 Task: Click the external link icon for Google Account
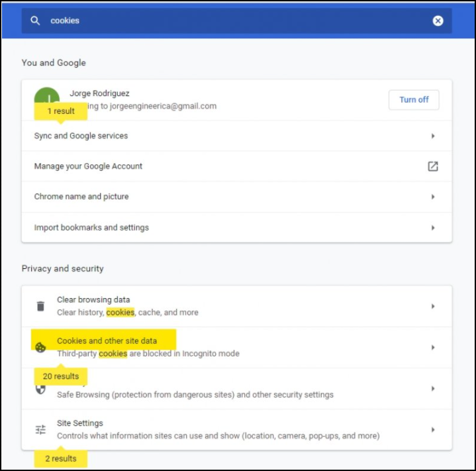point(433,166)
